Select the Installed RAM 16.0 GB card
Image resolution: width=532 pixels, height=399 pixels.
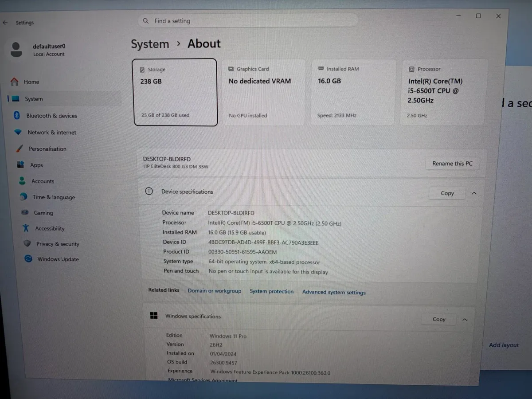[354, 92]
